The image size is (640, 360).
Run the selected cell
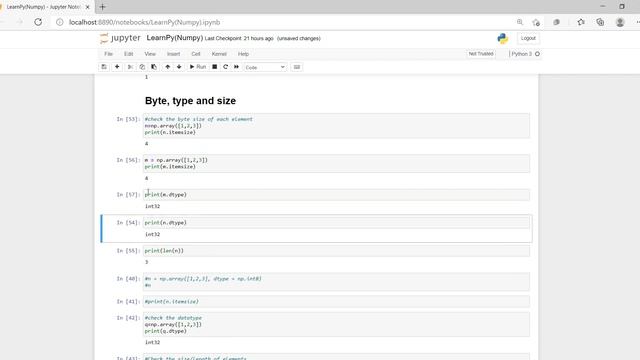(x=198, y=67)
